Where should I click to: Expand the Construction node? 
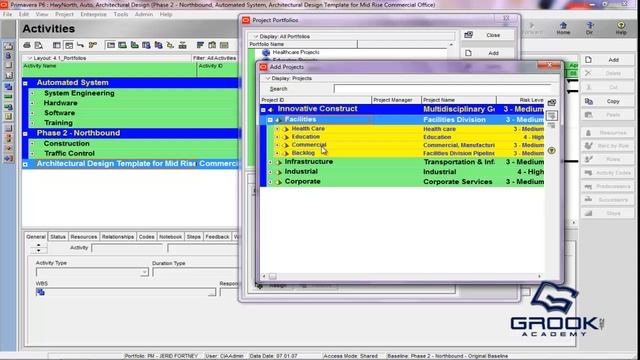pyautogui.click(x=33, y=144)
